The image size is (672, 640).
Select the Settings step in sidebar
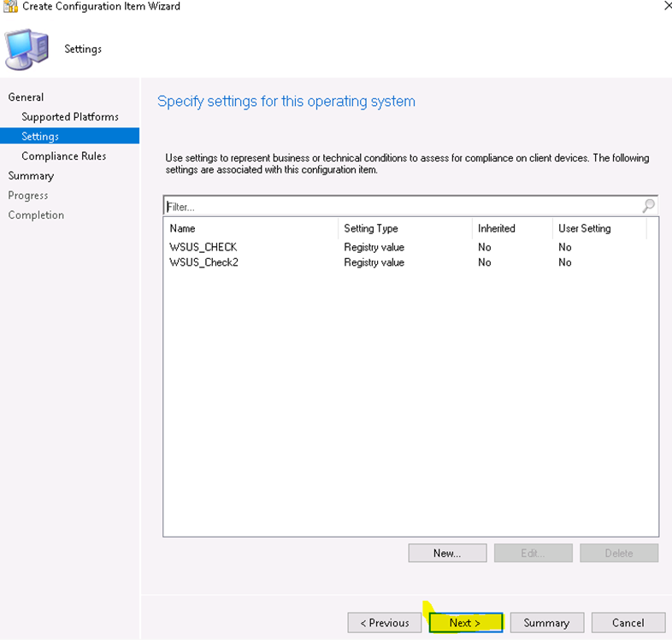40,137
